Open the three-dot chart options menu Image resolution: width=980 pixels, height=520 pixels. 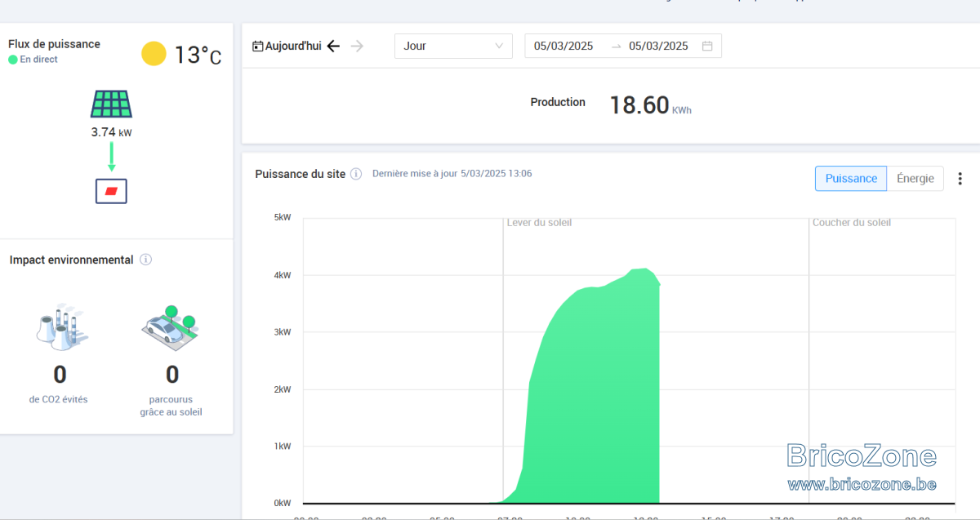point(960,179)
